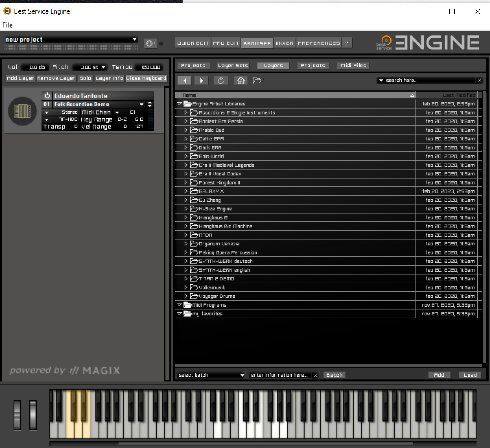490x448 pixels.
Task: Open the help with the ? icon
Action: pos(347,43)
